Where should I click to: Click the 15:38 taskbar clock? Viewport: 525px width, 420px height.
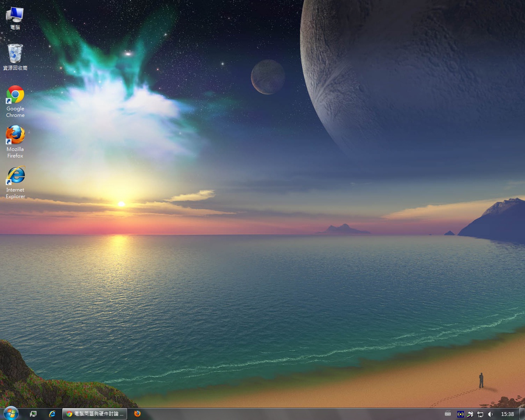click(507, 414)
